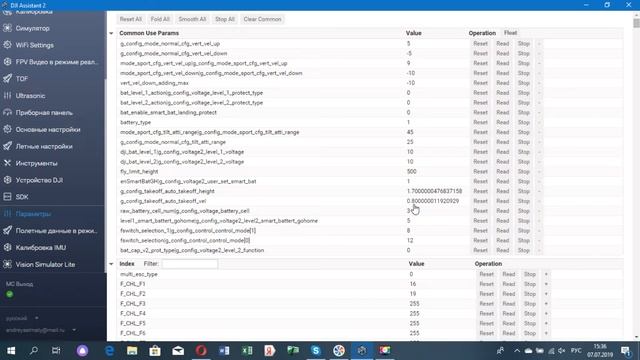The width and height of the screenshot is (640, 360).
Task: Open the account email dropdown
Action: [x=41, y=330]
